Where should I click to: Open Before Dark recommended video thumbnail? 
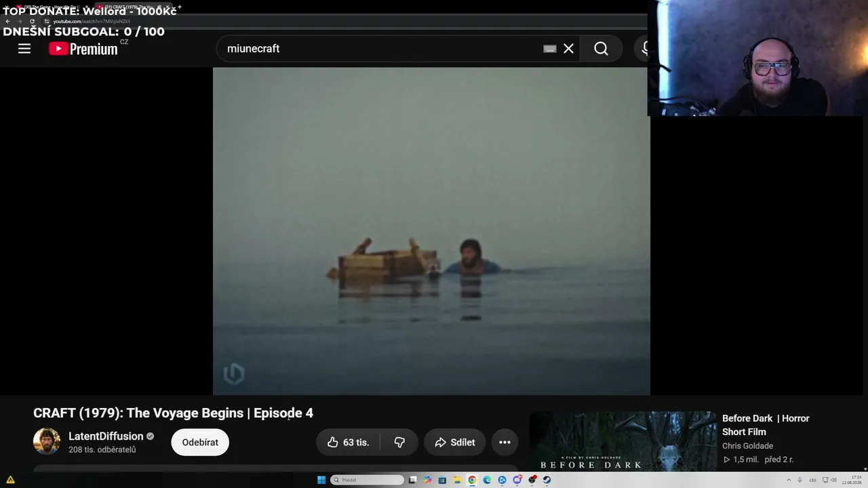click(x=623, y=441)
